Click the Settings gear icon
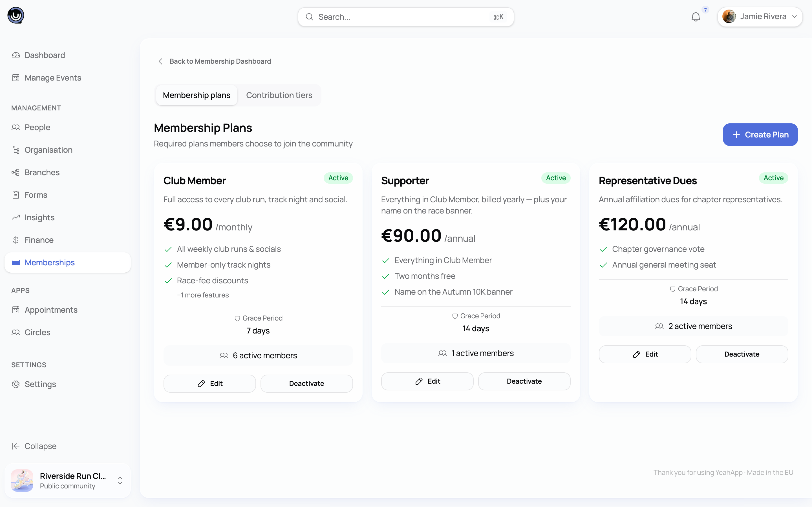The image size is (812, 507). (x=16, y=384)
